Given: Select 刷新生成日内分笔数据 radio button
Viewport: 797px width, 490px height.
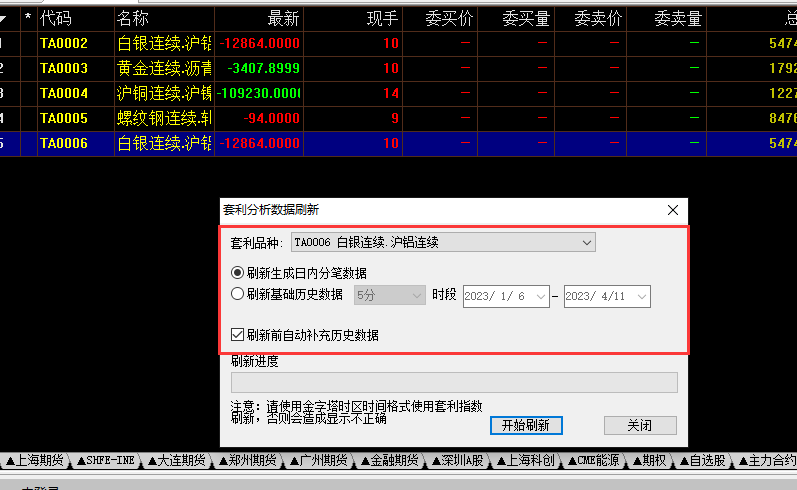Looking at the screenshot, I should coord(237,273).
